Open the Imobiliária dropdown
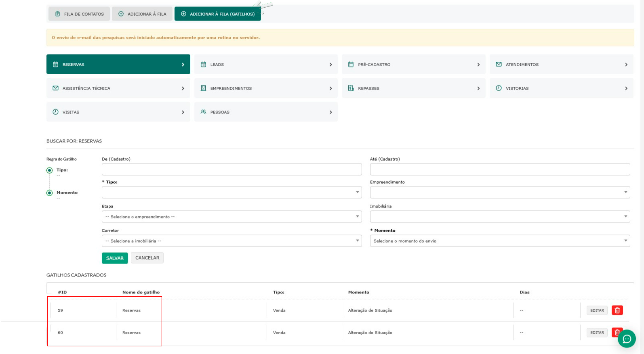 point(500,216)
